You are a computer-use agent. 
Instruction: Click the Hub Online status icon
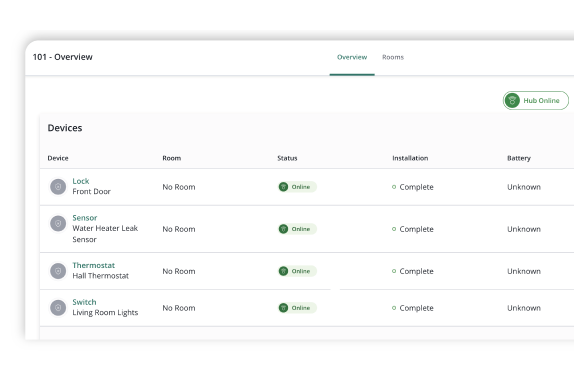tap(512, 100)
